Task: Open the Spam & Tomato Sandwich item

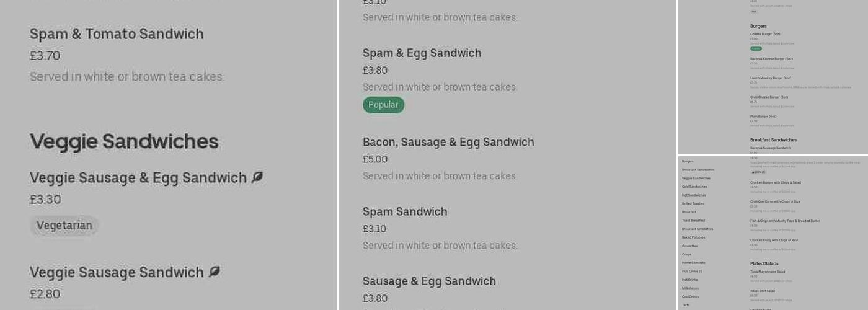Action: (x=117, y=34)
